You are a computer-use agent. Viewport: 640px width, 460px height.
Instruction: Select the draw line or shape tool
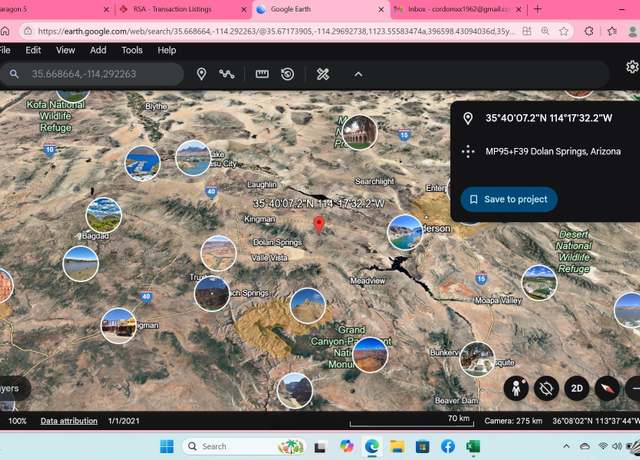click(227, 74)
